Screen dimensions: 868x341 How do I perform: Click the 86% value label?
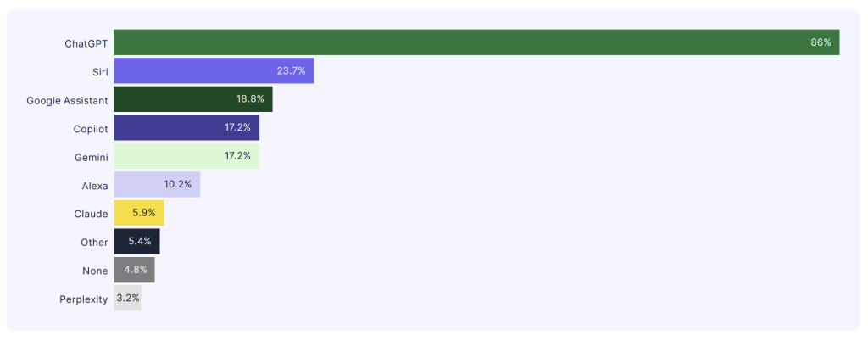[x=821, y=42]
